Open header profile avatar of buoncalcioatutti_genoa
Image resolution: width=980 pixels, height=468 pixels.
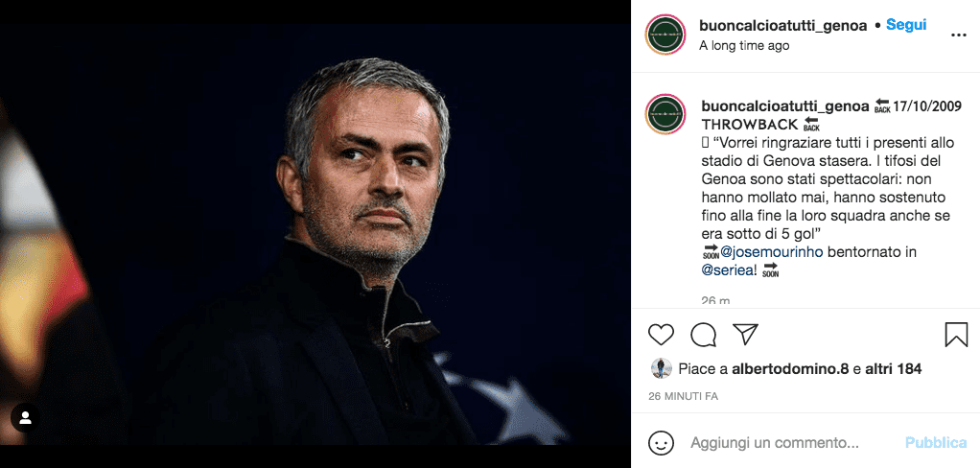click(x=665, y=35)
